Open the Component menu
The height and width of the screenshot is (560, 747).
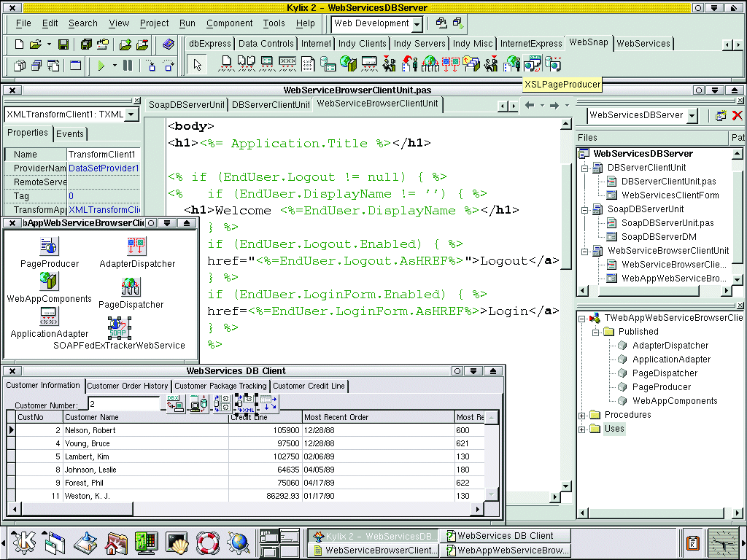(230, 23)
